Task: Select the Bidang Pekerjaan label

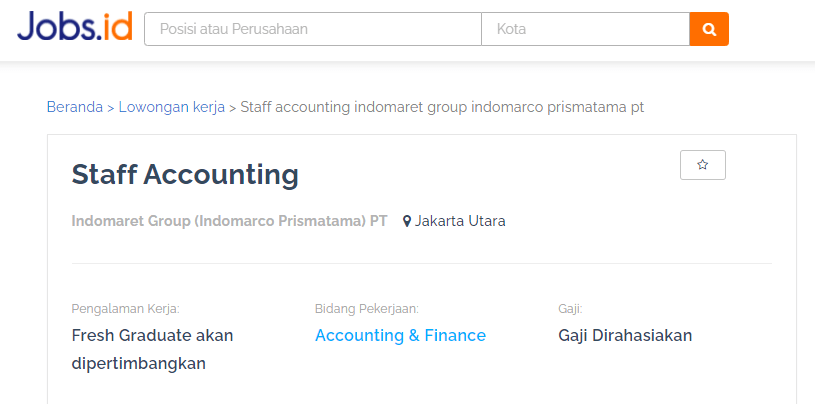Action: coord(367,309)
